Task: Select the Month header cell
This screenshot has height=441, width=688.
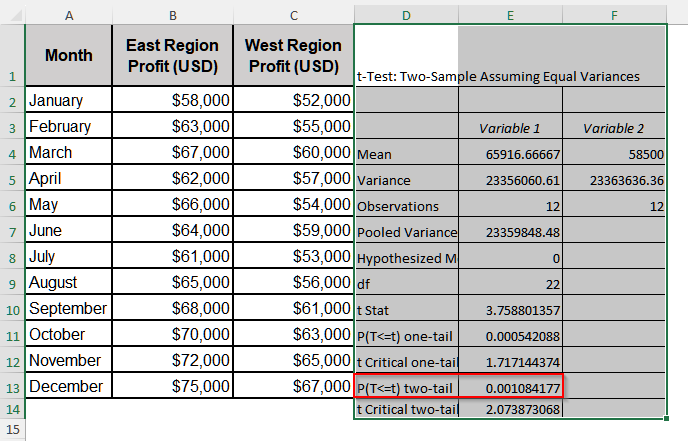Action: tap(68, 56)
